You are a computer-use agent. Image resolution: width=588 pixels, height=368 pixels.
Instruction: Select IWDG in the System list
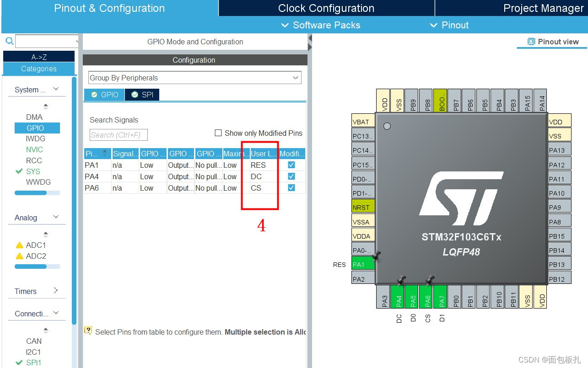36,139
